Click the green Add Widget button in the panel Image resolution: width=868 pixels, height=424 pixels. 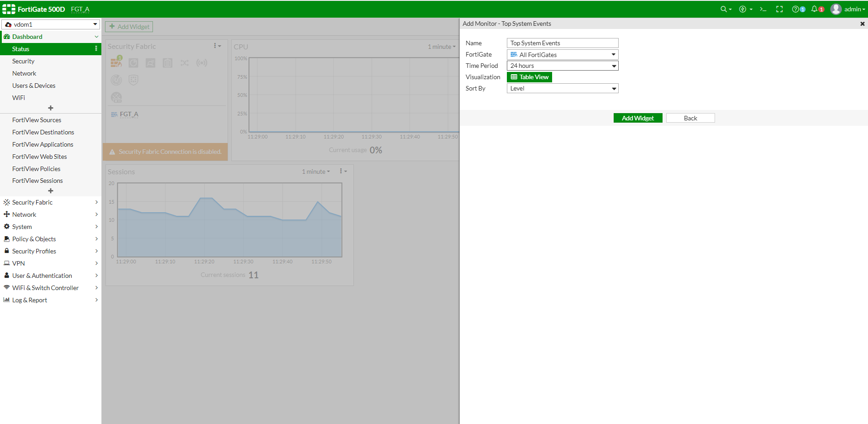(638, 118)
